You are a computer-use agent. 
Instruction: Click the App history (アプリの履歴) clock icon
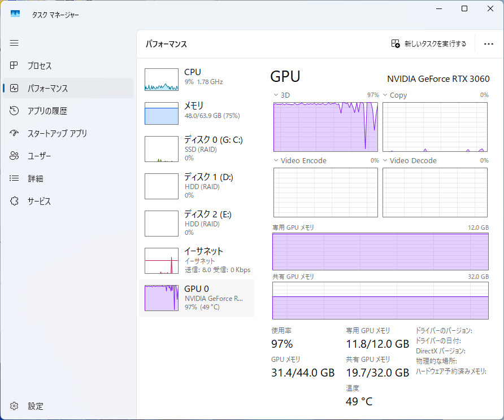(x=14, y=111)
